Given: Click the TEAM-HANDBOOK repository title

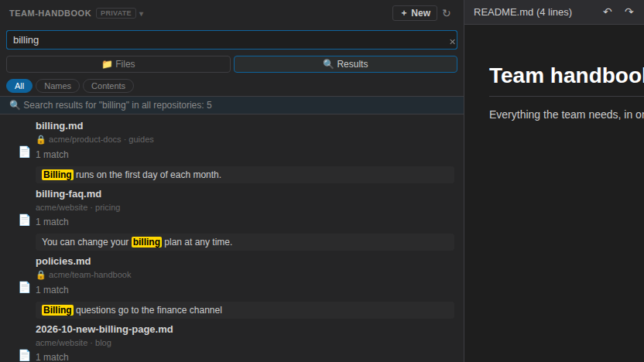Looking at the screenshot, I should (50, 13).
